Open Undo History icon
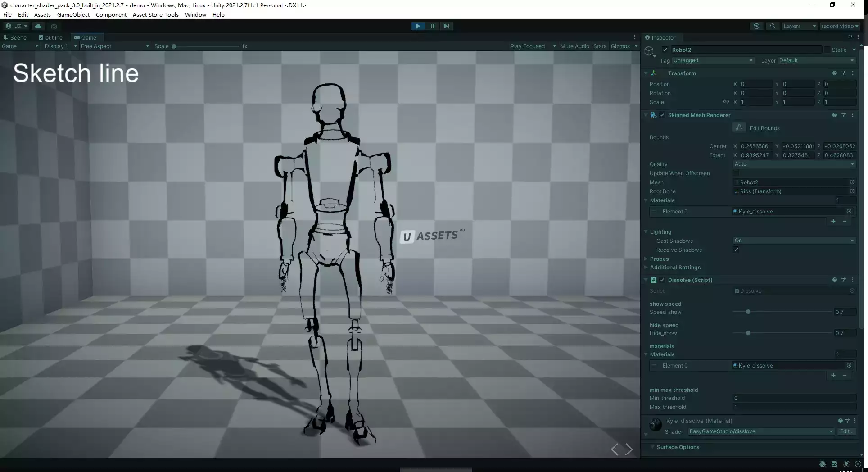 click(x=756, y=26)
